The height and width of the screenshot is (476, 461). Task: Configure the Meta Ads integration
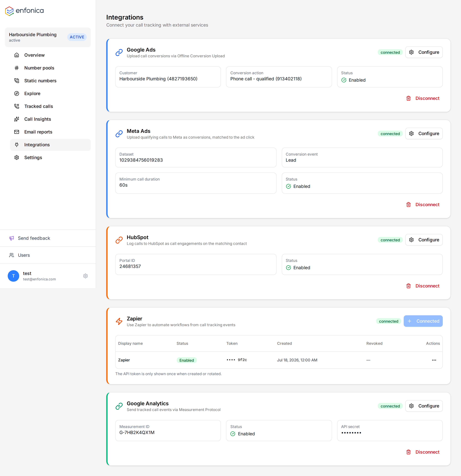click(x=424, y=134)
